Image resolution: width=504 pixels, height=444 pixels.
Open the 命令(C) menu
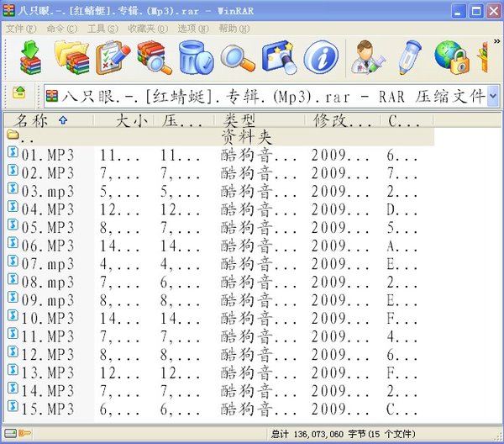62,29
